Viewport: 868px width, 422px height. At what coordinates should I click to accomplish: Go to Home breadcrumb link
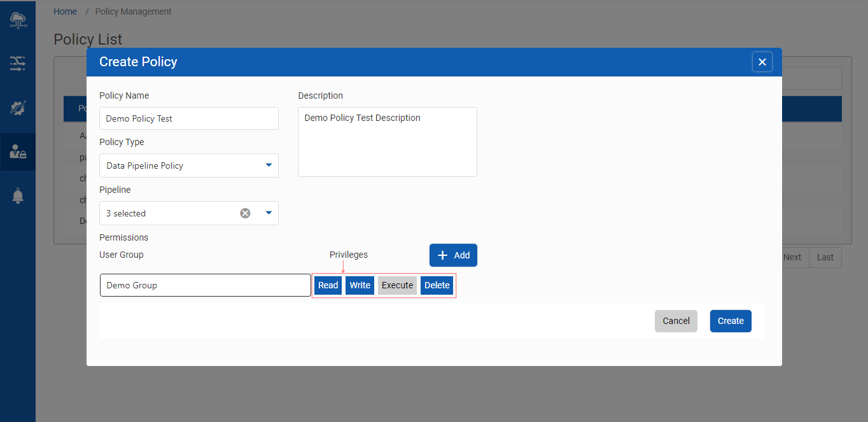(x=65, y=11)
